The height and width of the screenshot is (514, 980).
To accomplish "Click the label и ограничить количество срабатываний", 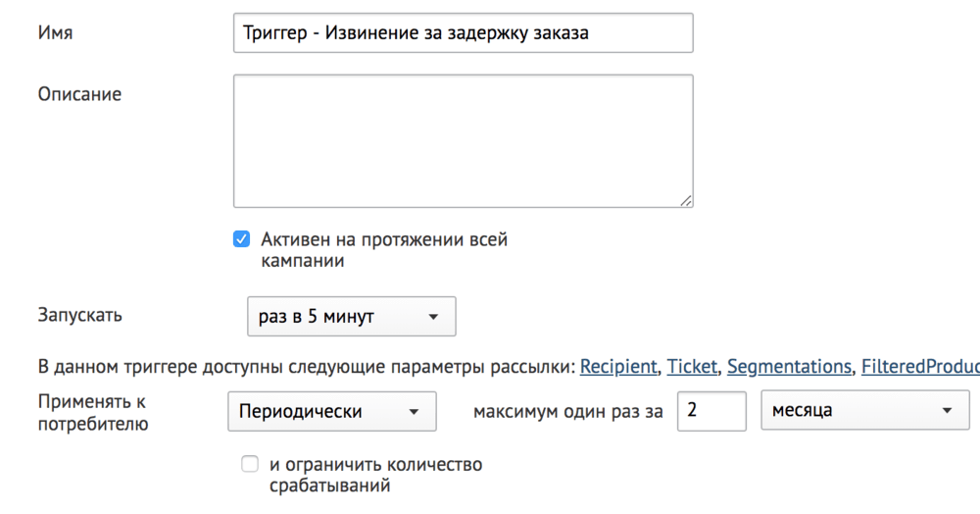I will tap(375, 475).
